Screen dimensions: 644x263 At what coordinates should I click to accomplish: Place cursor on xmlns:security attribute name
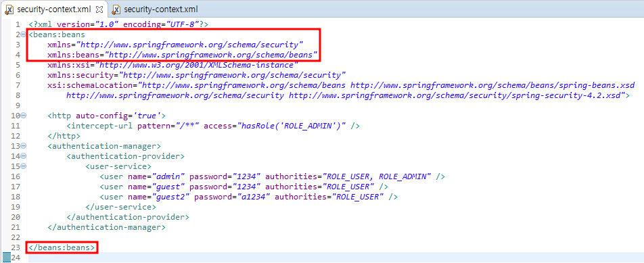[x=80, y=75]
